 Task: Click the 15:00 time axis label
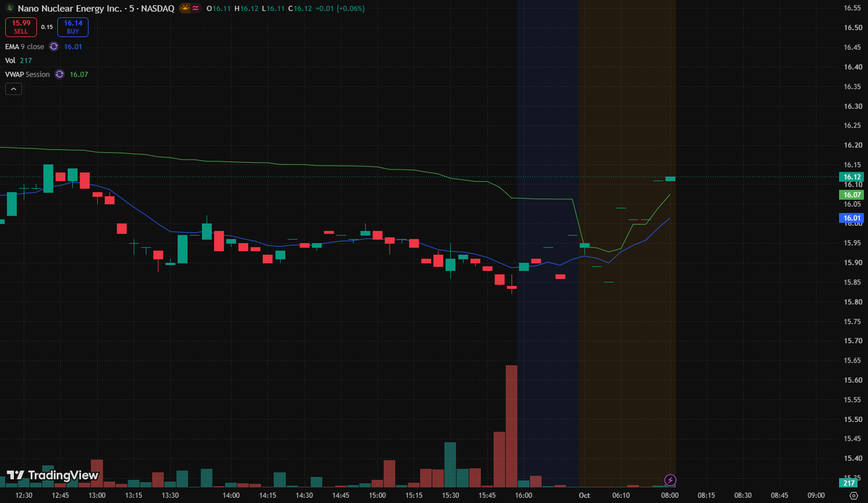[x=378, y=496]
